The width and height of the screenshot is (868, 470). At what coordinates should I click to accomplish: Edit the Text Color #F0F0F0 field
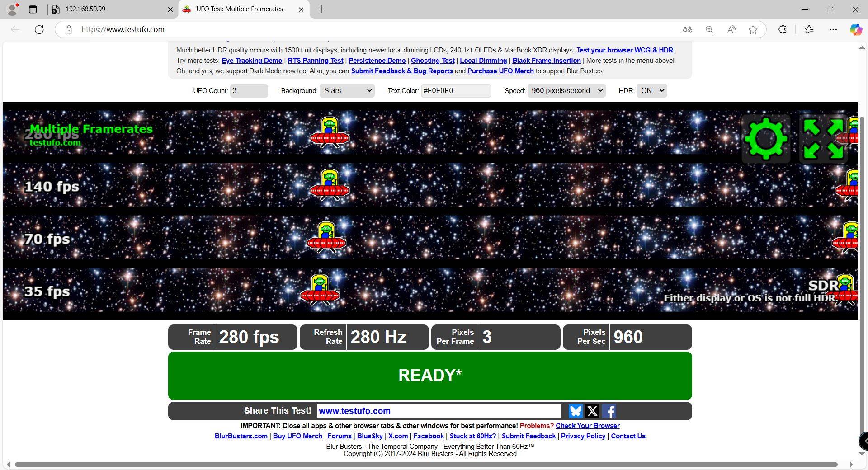tap(456, 90)
